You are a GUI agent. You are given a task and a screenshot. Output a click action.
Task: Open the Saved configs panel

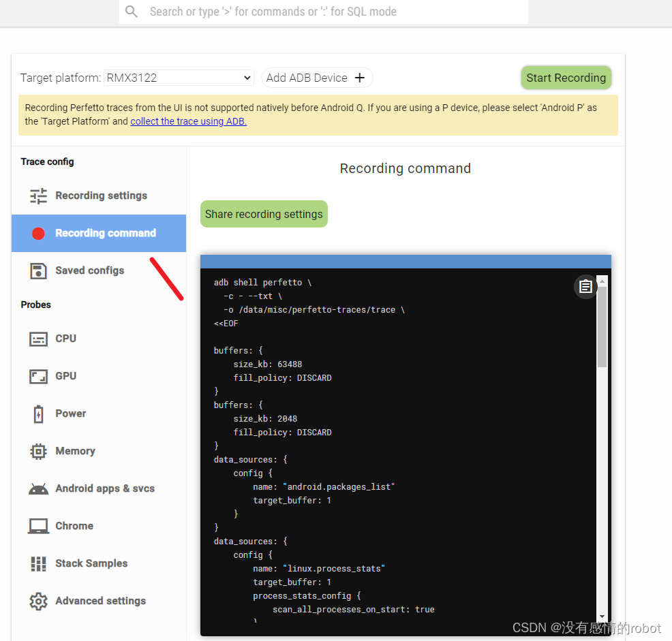pos(89,270)
